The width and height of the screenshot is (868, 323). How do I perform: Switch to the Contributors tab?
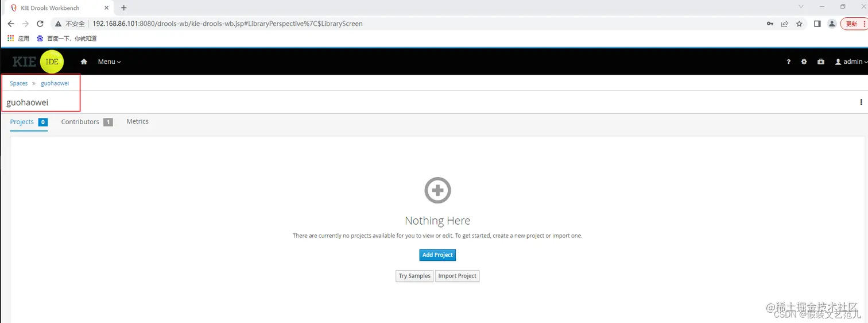(x=87, y=122)
